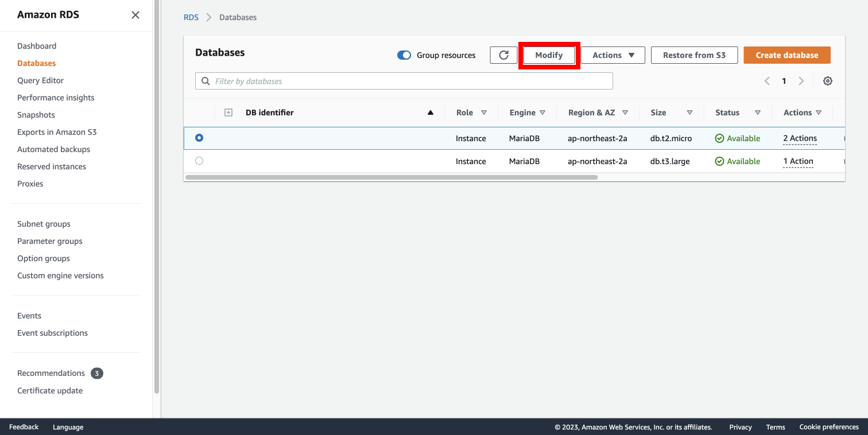Open Subnet groups in sidebar
Image resolution: width=868 pixels, height=435 pixels.
tap(44, 224)
